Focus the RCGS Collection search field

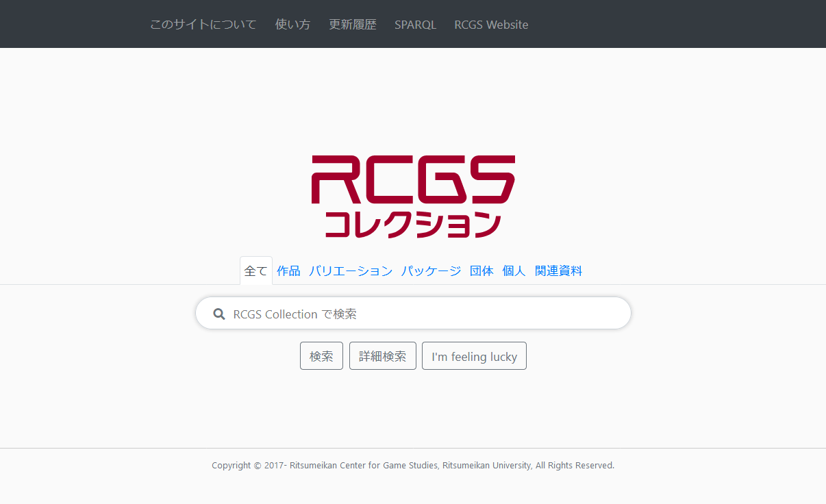[425, 314]
